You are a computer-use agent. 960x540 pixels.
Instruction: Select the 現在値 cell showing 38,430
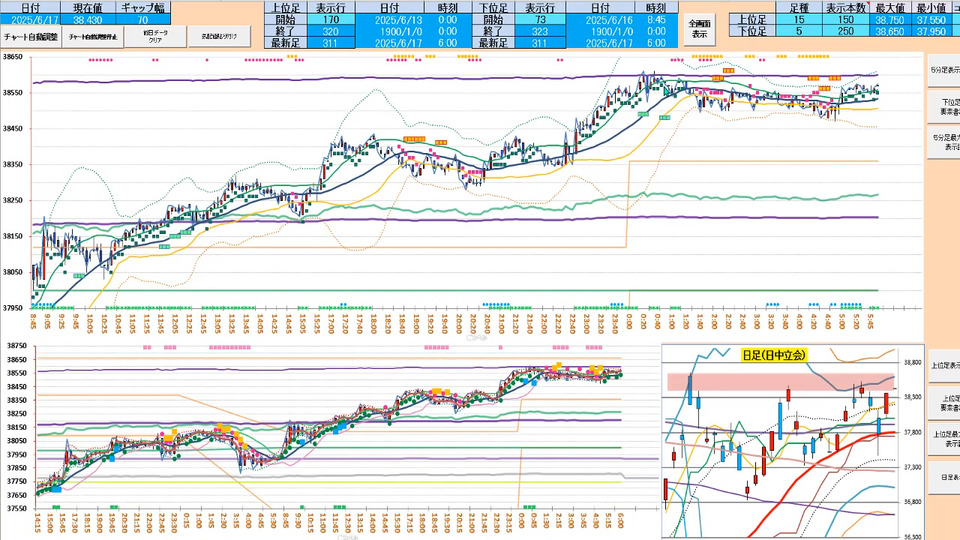(88, 20)
